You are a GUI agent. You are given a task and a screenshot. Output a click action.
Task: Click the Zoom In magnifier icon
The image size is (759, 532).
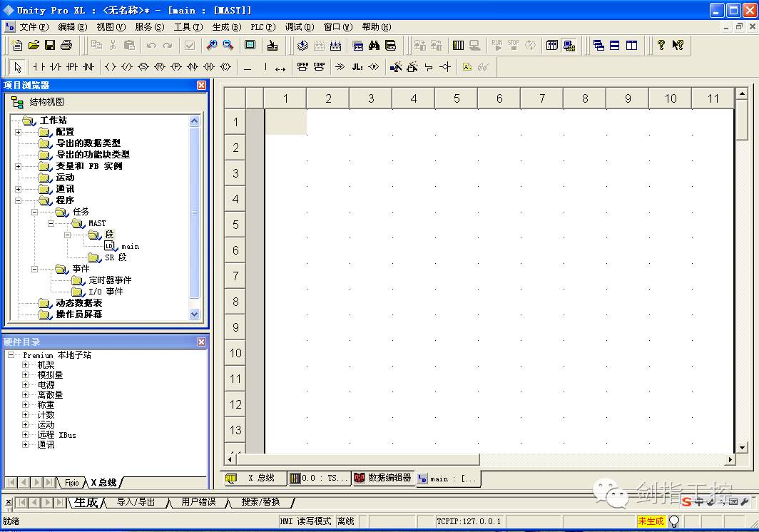pos(212,45)
